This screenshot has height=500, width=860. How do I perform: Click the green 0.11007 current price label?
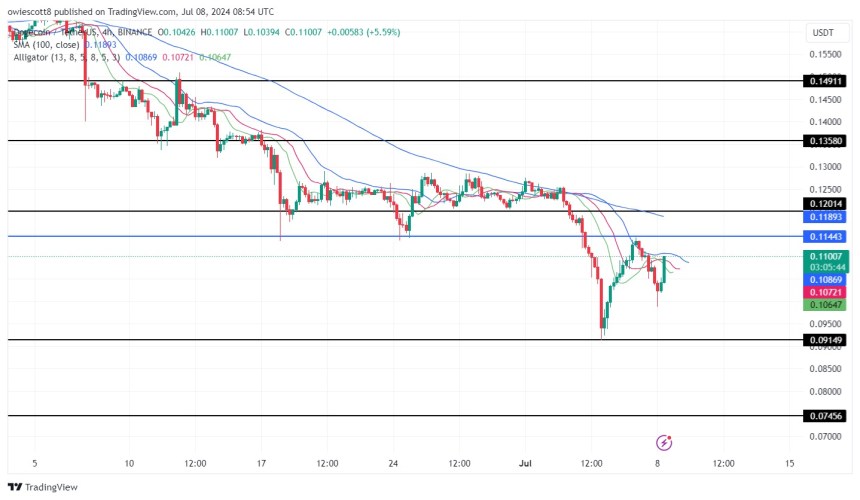pos(824,257)
